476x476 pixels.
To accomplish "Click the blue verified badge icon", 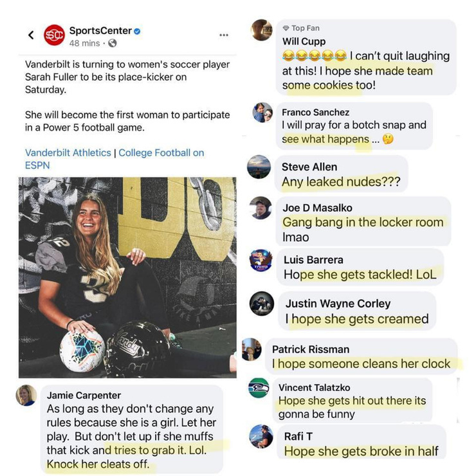I will click(x=137, y=31).
